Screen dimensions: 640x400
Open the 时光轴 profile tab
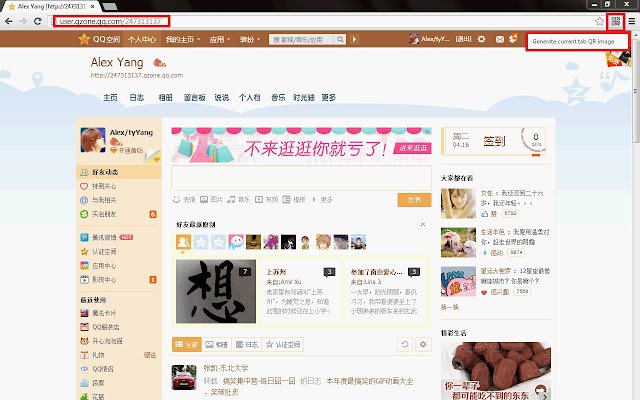pos(304,98)
